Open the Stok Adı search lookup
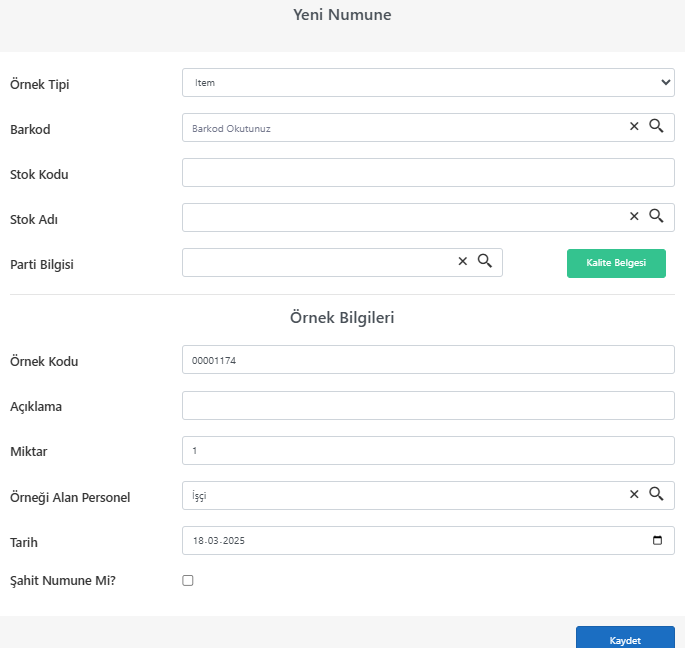The image size is (685, 666). click(x=656, y=216)
